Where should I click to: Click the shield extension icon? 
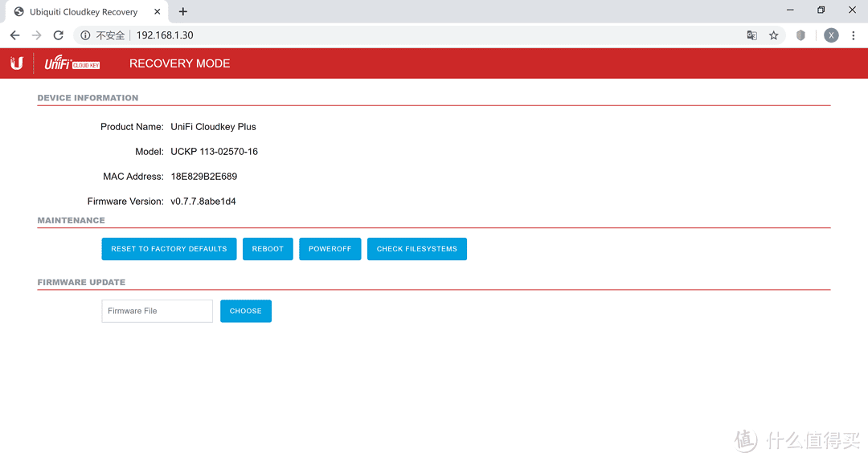pos(800,35)
